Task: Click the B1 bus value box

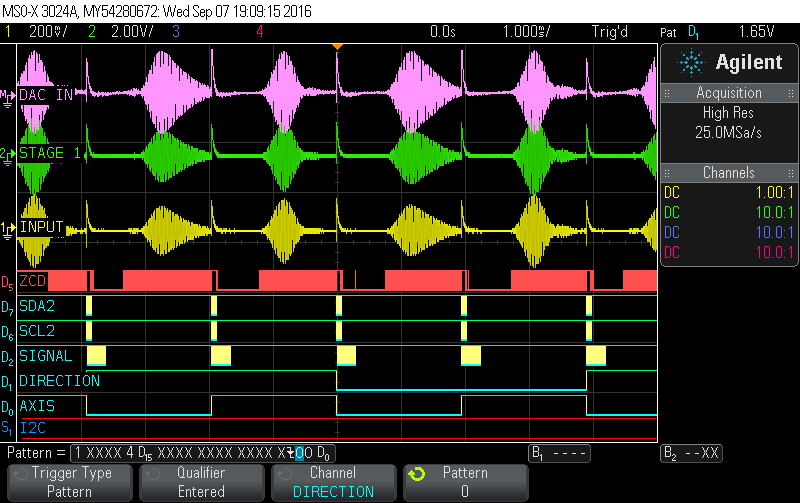Action: point(559,453)
